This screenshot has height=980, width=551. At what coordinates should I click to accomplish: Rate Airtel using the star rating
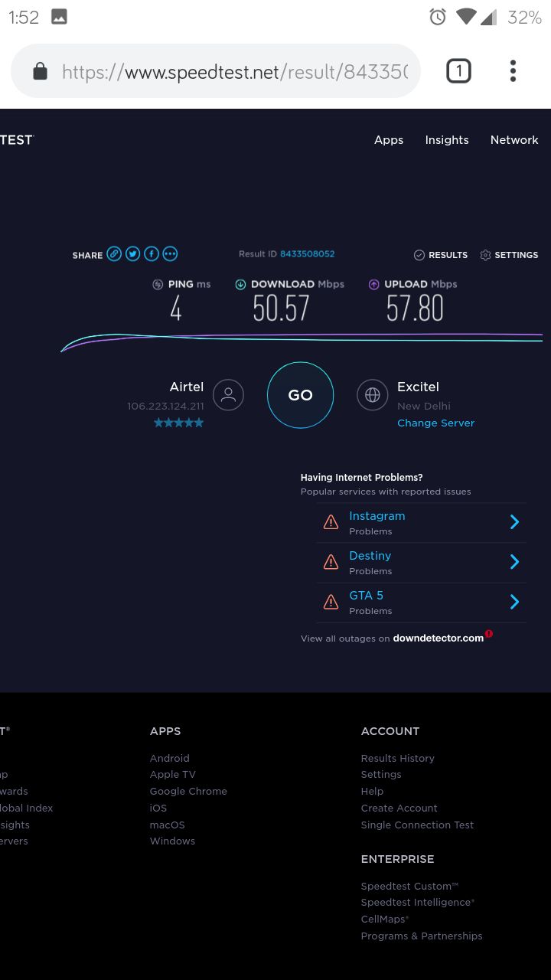(x=179, y=423)
